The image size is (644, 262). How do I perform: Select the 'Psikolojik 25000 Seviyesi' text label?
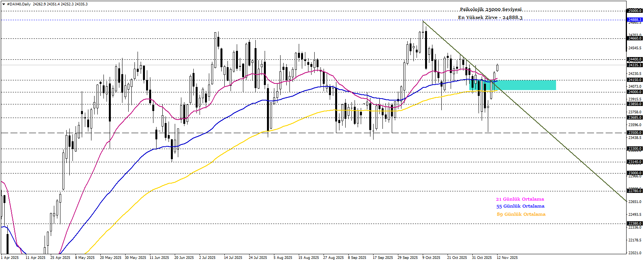pyautogui.click(x=491, y=9)
